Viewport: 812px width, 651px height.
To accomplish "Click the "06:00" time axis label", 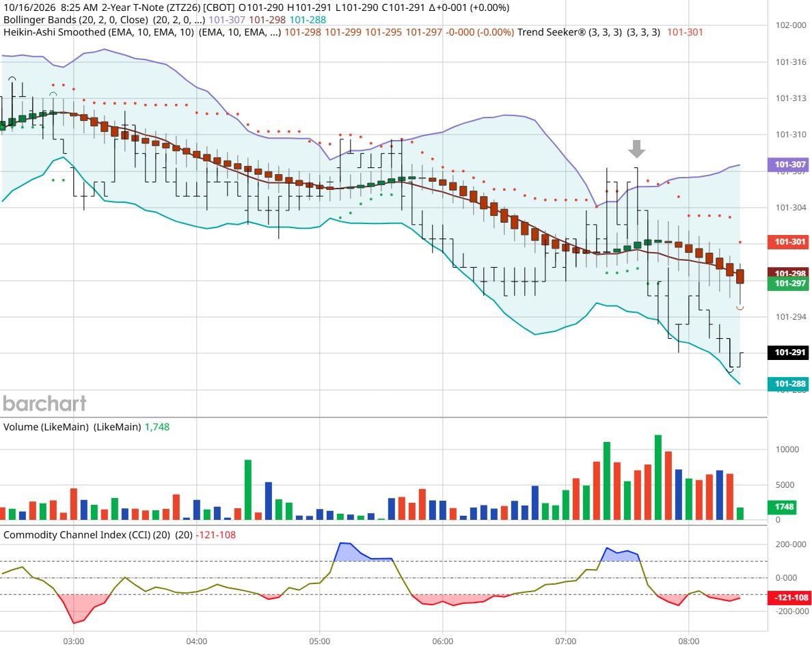I will (443, 641).
